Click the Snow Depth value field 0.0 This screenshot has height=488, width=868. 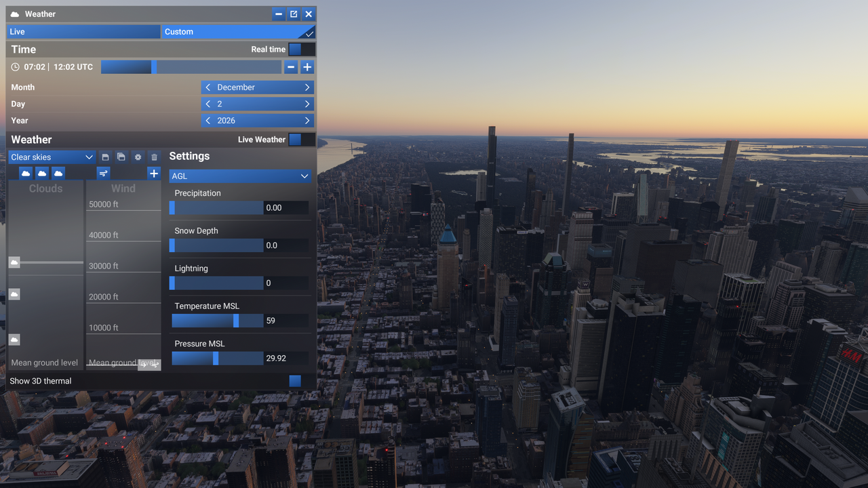(286, 245)
